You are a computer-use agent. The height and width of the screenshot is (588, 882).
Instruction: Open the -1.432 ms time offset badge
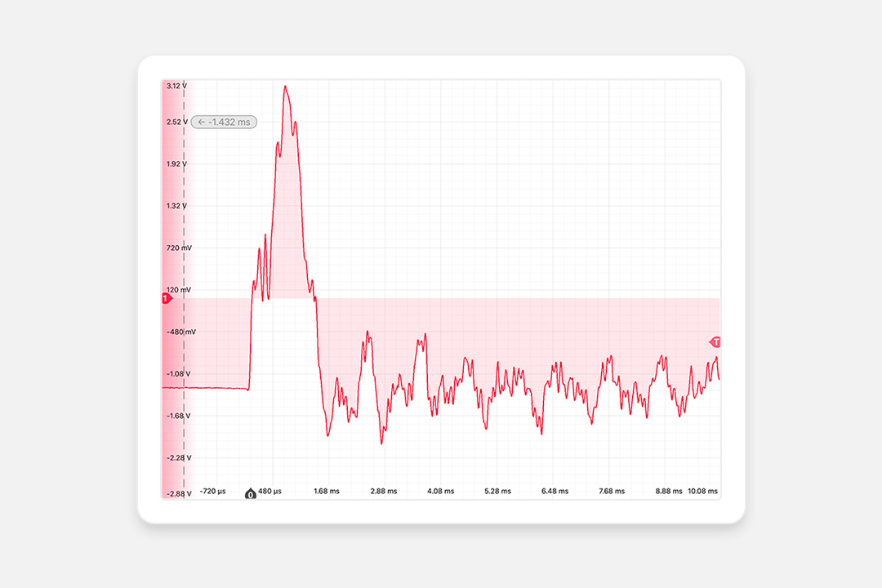click(x=225, y=121)
